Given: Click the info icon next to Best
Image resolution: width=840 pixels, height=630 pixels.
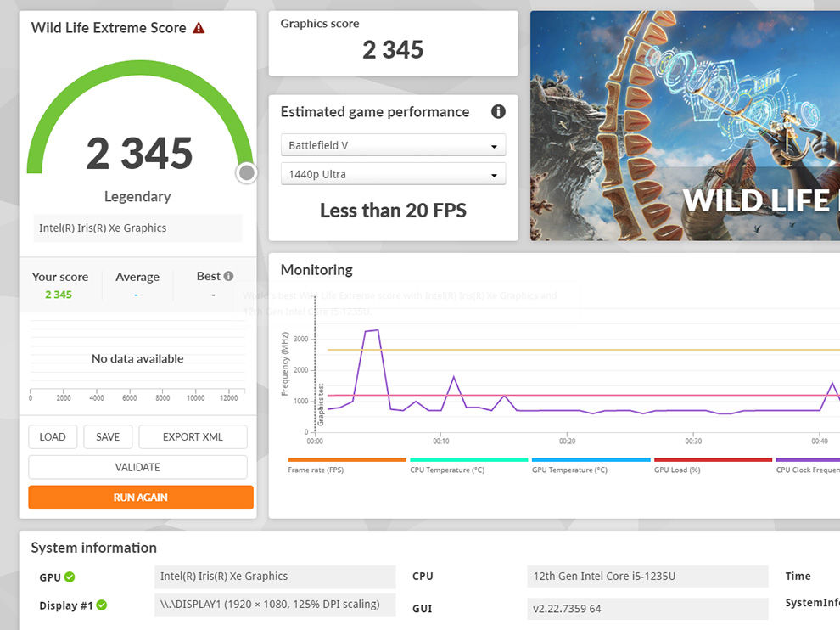Looking at the screenshot, I should point(229,276).
